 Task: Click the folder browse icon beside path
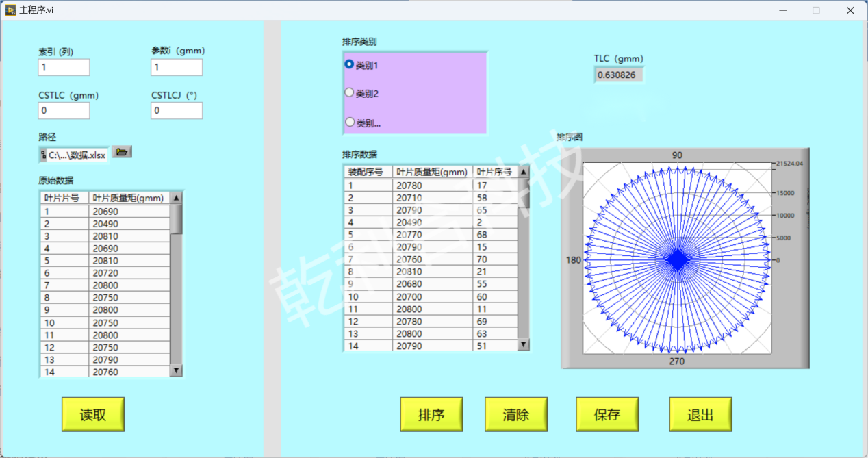point(122,152)
